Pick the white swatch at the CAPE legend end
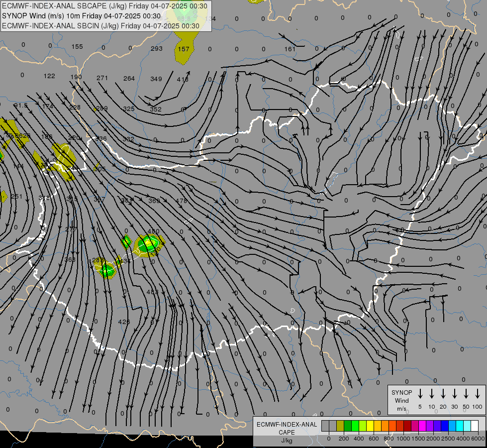This screenshot has height=448, width=487. 475,426
